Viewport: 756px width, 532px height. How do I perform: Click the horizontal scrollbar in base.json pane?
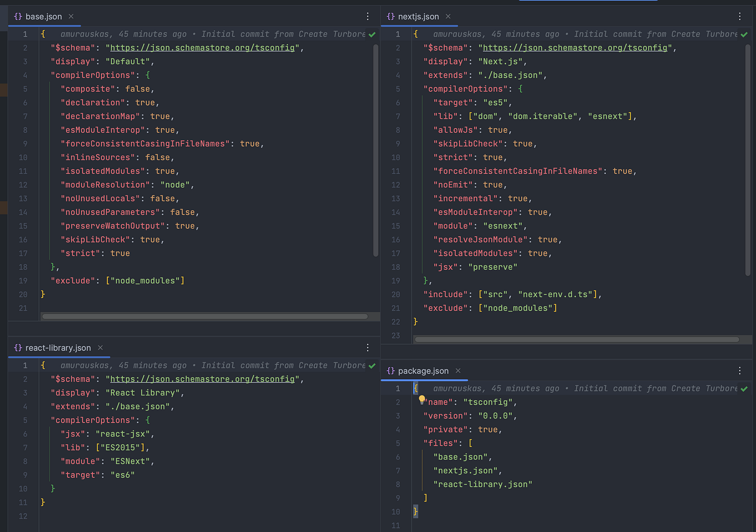tap(205, 317)
